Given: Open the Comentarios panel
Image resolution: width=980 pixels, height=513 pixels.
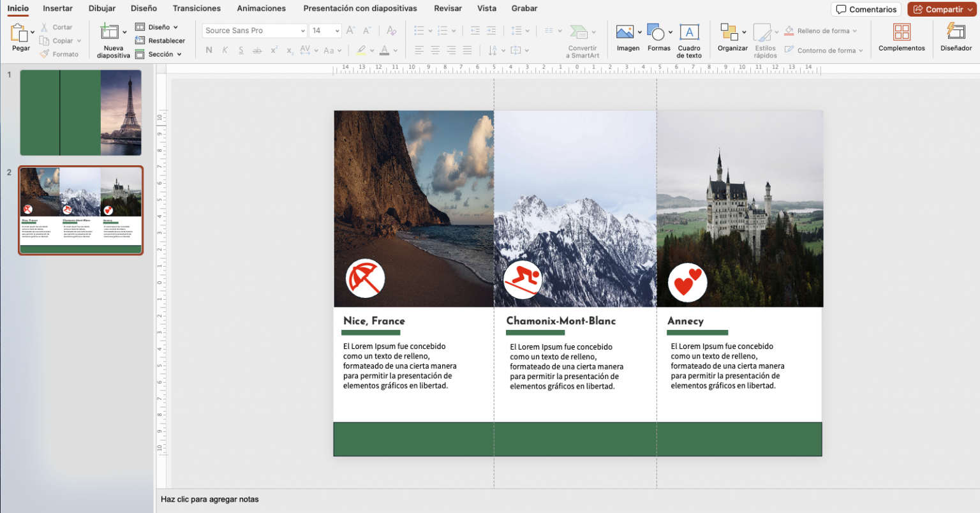Looking at the screenshot, I should coord(866,9).
